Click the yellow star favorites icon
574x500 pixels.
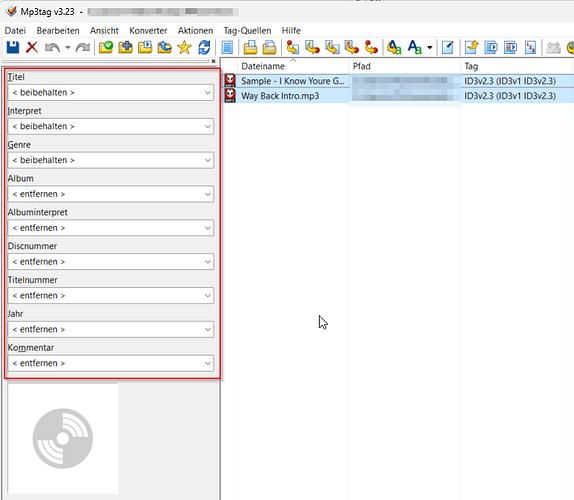pyautogui.click(x=184, y=48)
